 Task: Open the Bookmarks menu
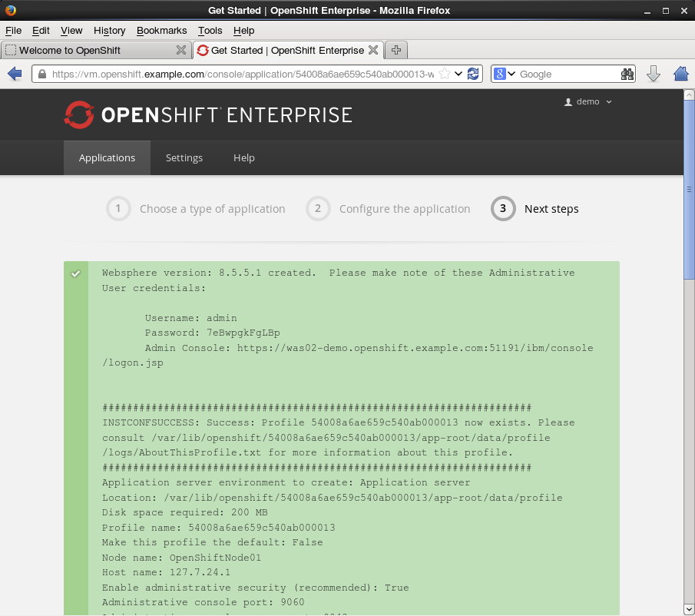(x=162, y=31)
